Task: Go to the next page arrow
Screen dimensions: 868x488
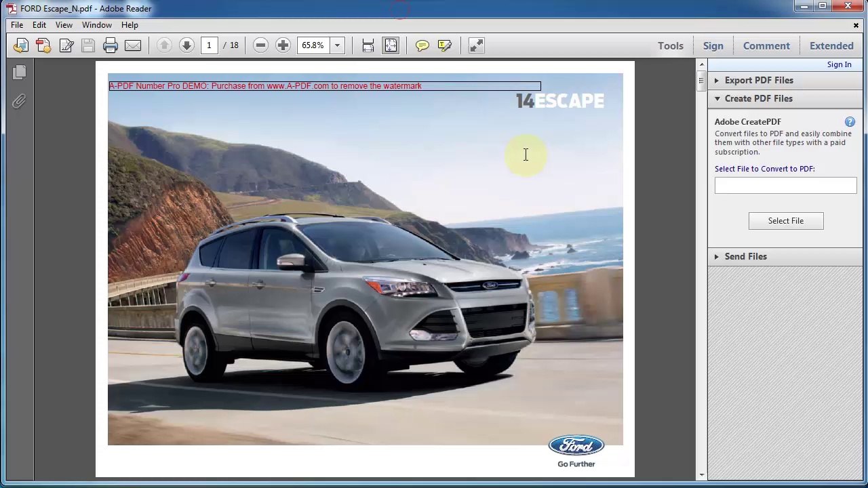Action: coord(186,45)
